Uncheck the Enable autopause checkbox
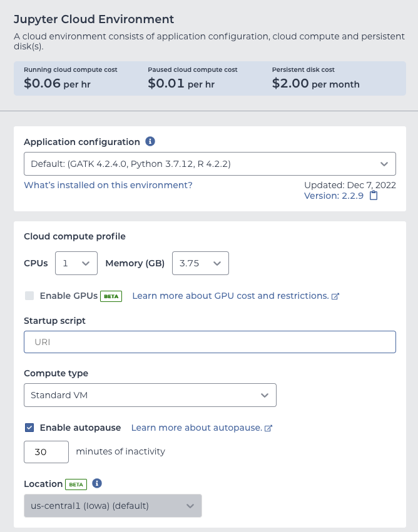Image resolution: width=418 pixels, height=532 pixels. (29, 428)
